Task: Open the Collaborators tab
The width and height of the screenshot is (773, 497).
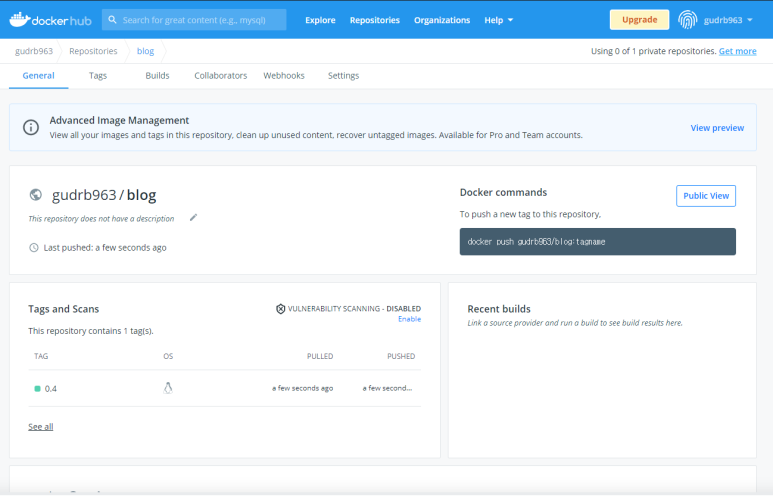Action: click(x=220, y=75)
